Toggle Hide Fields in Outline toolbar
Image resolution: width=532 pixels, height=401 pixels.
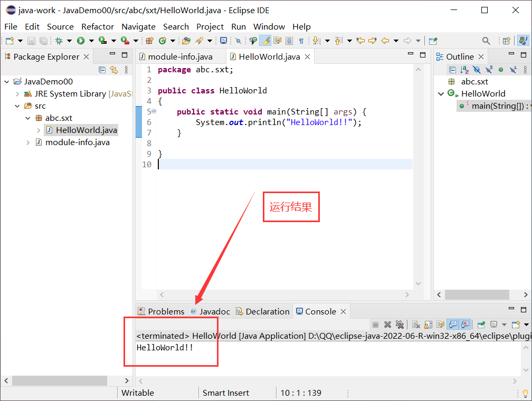[x=477, y=70]
